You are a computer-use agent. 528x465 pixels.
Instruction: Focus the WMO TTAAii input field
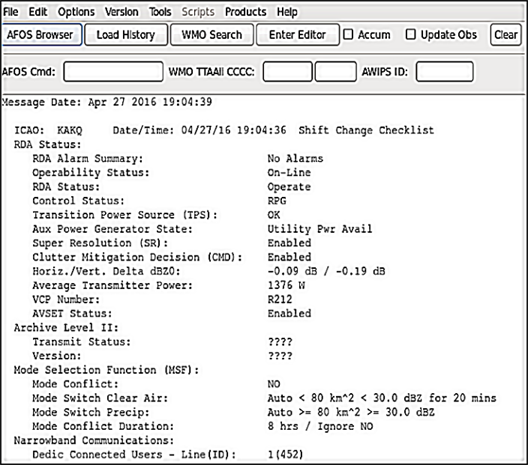288,71
